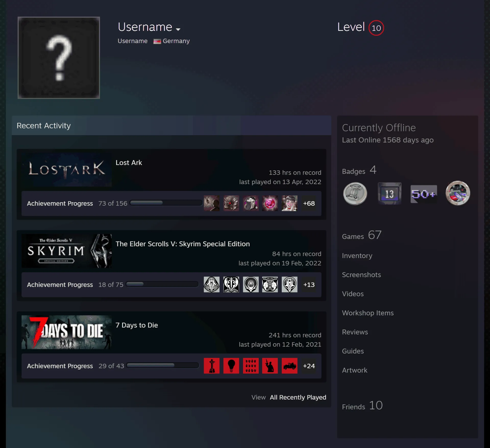Open the Inventory link
This screenshot has width=490, height=448.
point(357,256)
